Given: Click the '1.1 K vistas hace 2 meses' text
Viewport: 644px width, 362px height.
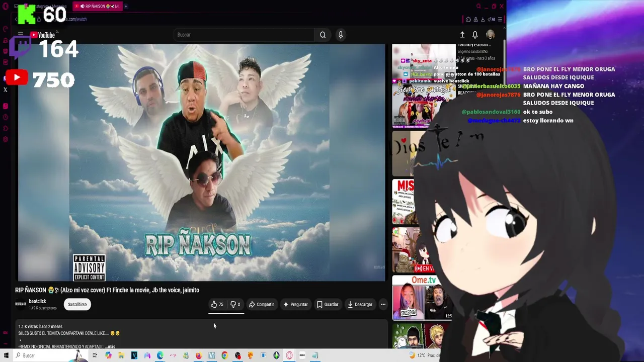Looking at the screenshot, I should (x=40, y=326).
